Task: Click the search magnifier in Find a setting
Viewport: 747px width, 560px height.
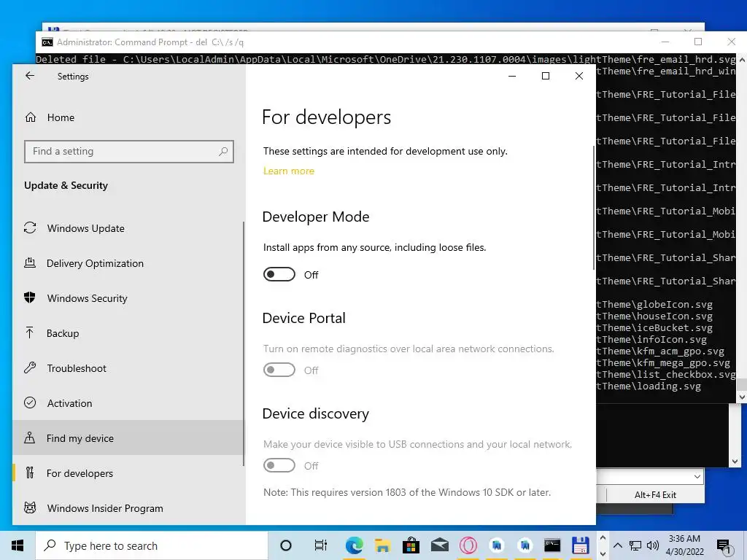Action: click(223, 152)
